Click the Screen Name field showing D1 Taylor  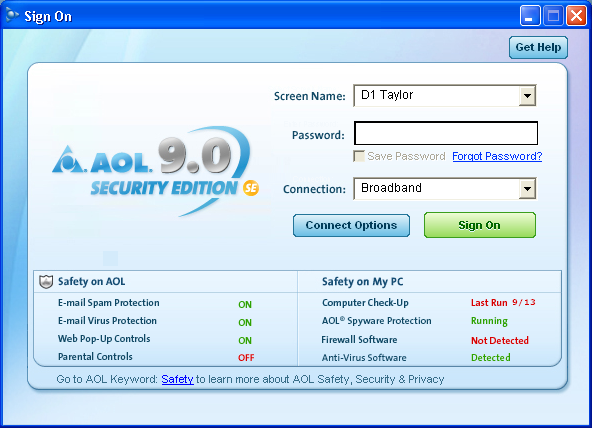point(444,95)
